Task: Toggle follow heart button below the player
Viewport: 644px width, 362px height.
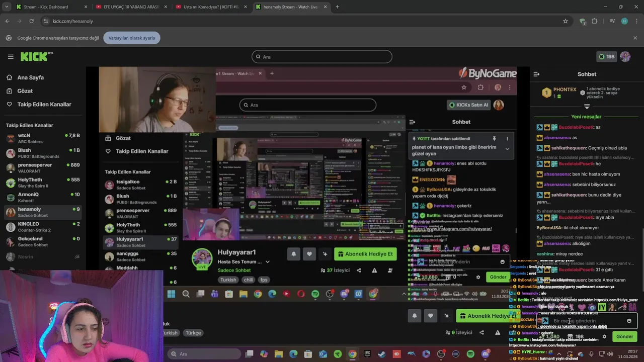Action: [430, 316]
